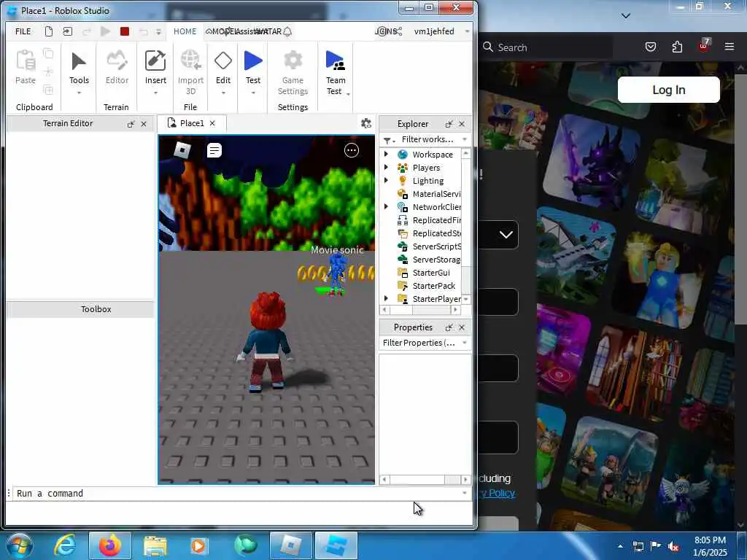Screen dimensions: 747x560
Task: Close the Terrain Editor panel
Action: (144, 124)
